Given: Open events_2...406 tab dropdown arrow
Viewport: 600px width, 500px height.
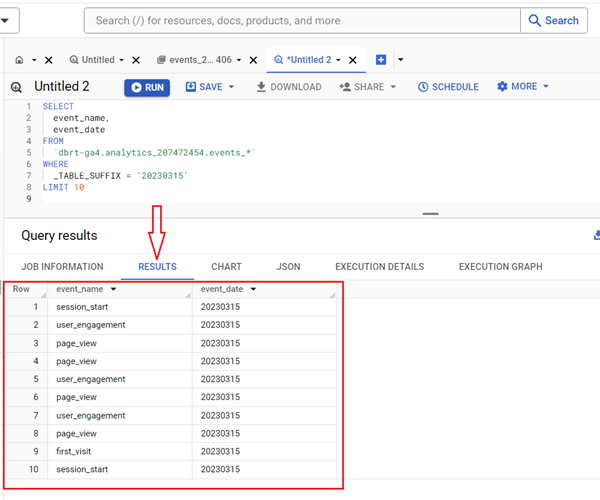Looking at the screenshot, I should pyautogui.click(x=239, y=60).
